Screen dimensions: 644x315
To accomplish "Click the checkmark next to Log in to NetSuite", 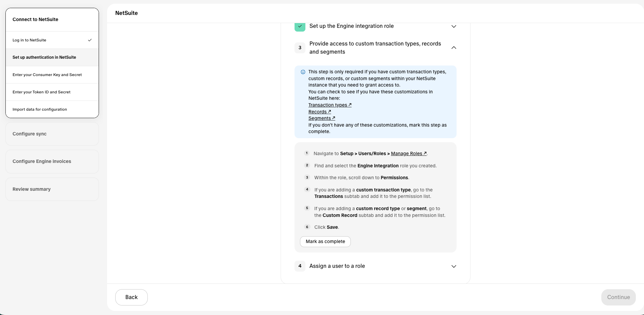I will tap(90, 40).
